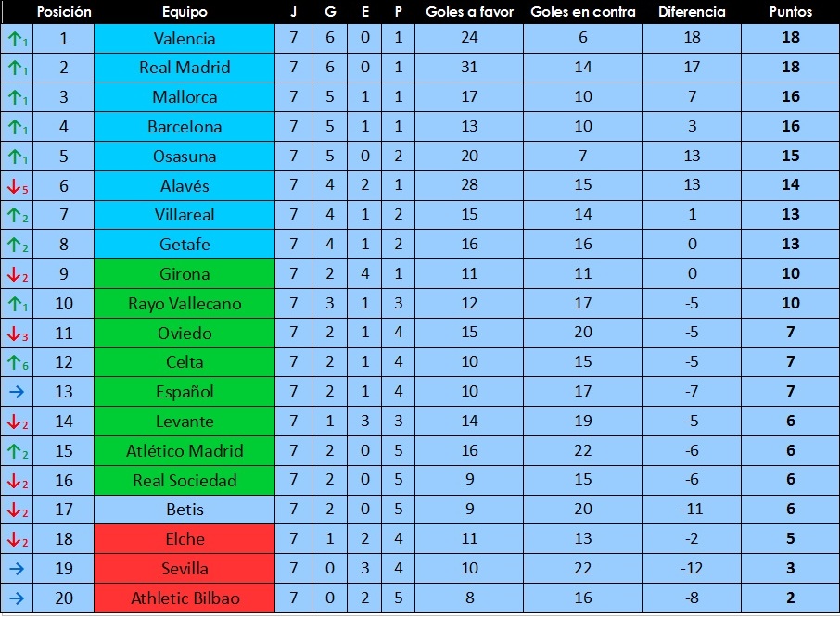Screen dimensions: 840x617
Task: Select the Real Madrid team cell
Action: [x=185, y=68]
